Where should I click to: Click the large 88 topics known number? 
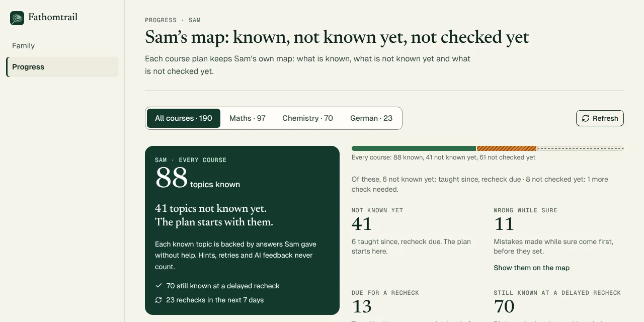pyautogui.click(x=172, y=178)
